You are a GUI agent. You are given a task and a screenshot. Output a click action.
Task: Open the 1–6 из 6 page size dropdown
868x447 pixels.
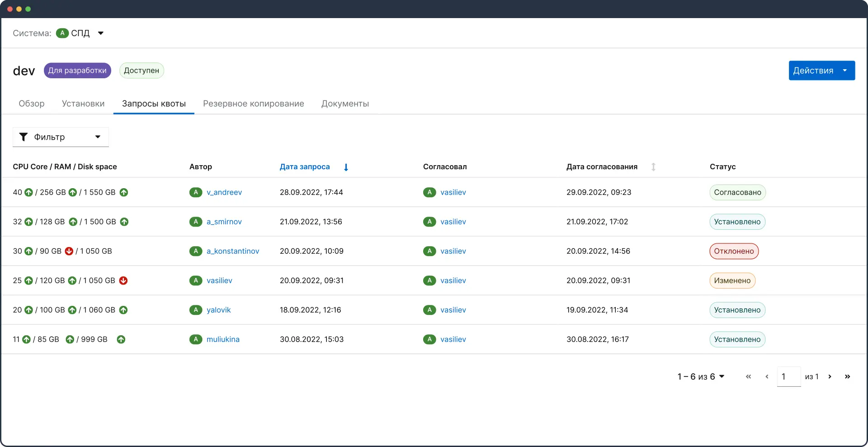point(701,376)
